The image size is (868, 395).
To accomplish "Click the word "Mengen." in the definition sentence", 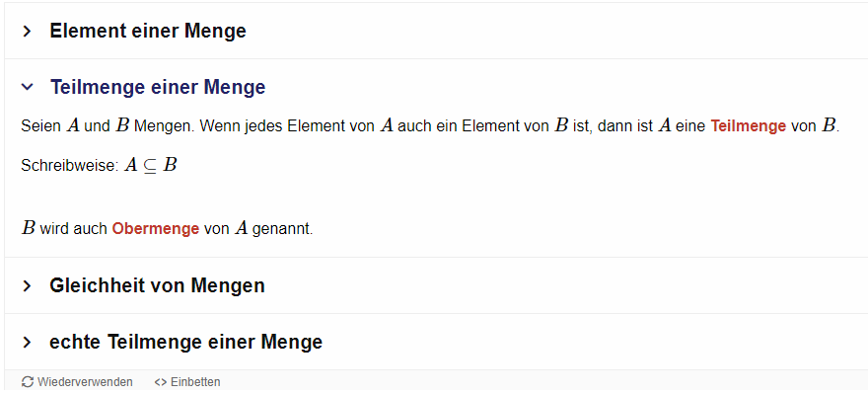I will coord(165,126).
